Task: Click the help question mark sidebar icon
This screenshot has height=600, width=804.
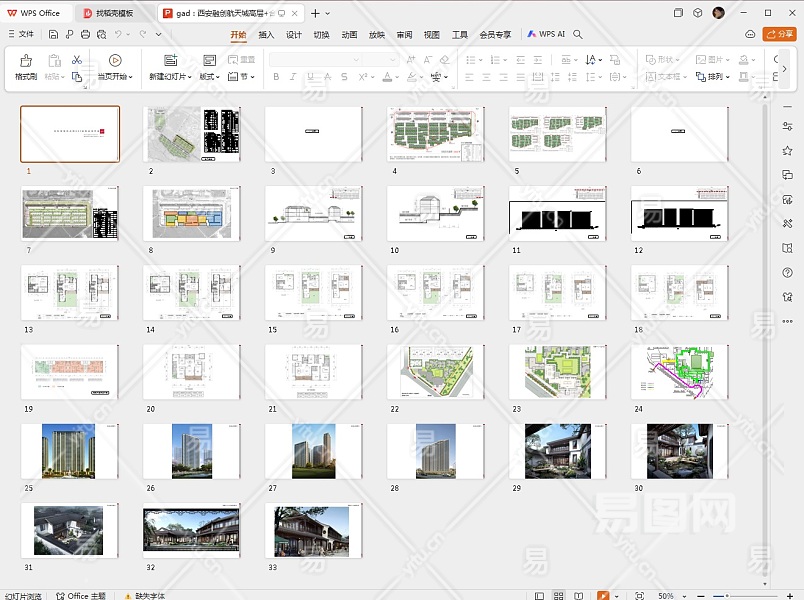Action: coord(787,272)
